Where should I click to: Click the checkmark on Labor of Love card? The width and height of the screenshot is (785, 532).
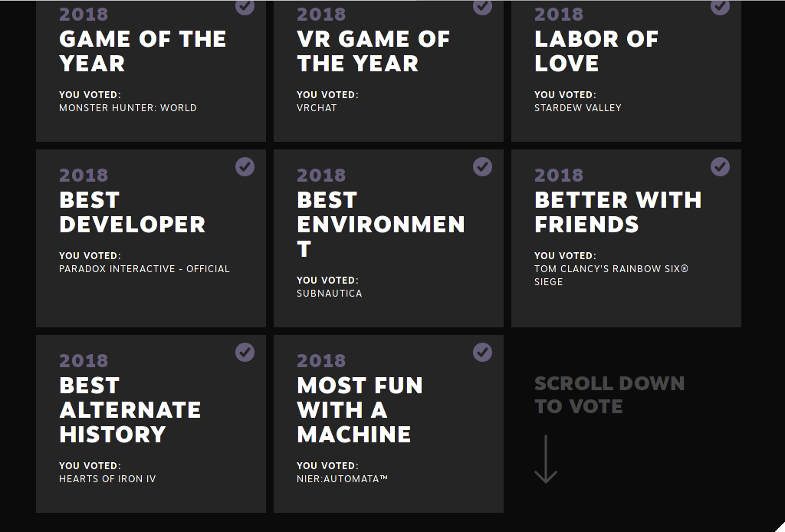tap(720, 8)
